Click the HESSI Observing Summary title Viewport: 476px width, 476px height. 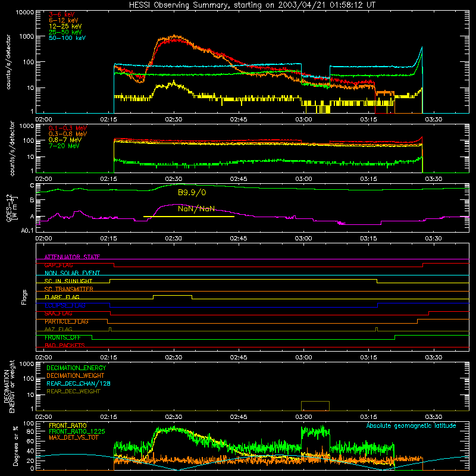click(252, 5)
